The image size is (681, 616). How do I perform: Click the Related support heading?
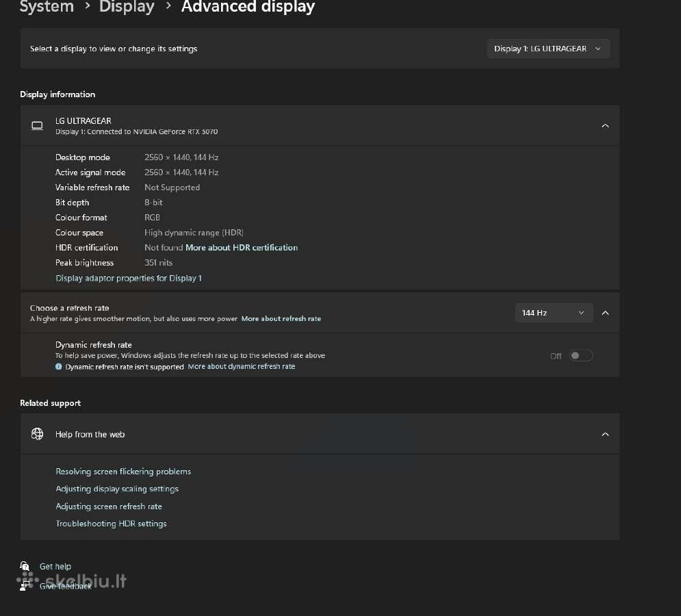51,403
